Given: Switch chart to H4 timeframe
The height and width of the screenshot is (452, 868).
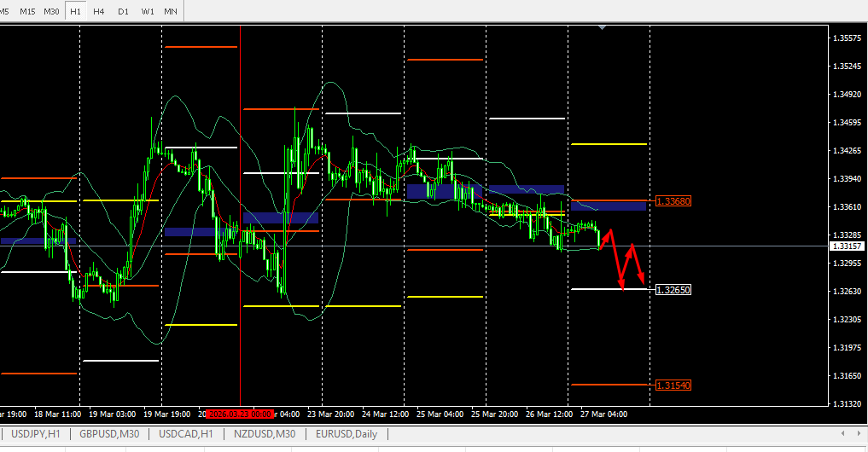Looking at the screenshot, I should pyautogui.click(x=99, y=11).
